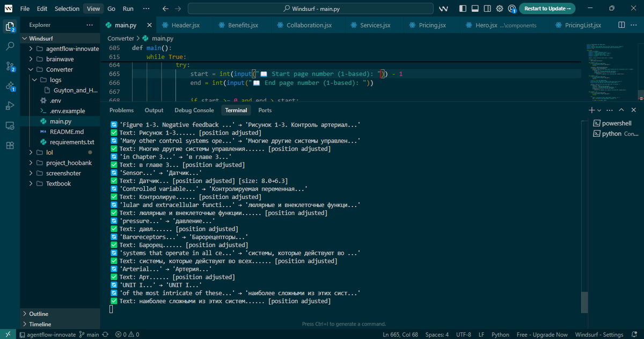Click Converter in the breadcrumb
The height and width of the screenshot is (339, 644).
pyautogui.click(x=121, y=39)
